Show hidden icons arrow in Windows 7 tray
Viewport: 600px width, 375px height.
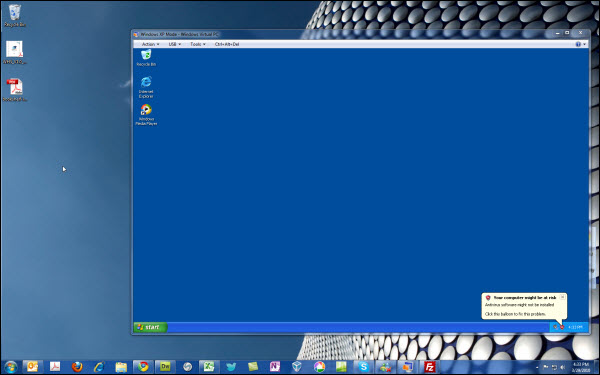(x=537, y=368)
